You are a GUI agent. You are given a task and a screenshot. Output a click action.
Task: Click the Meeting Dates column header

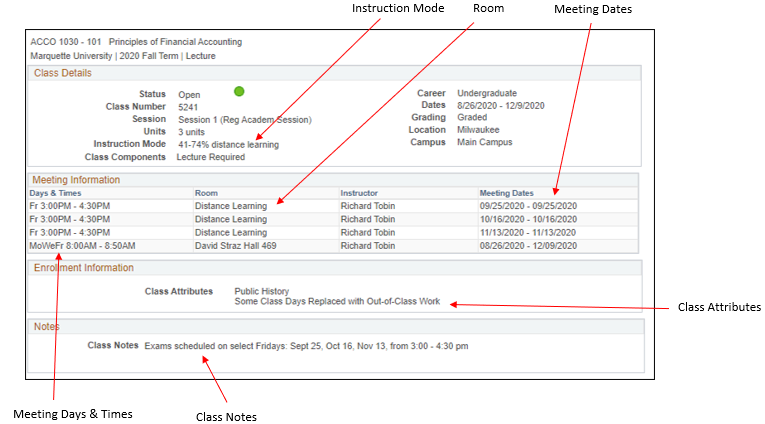coord(506,193)
